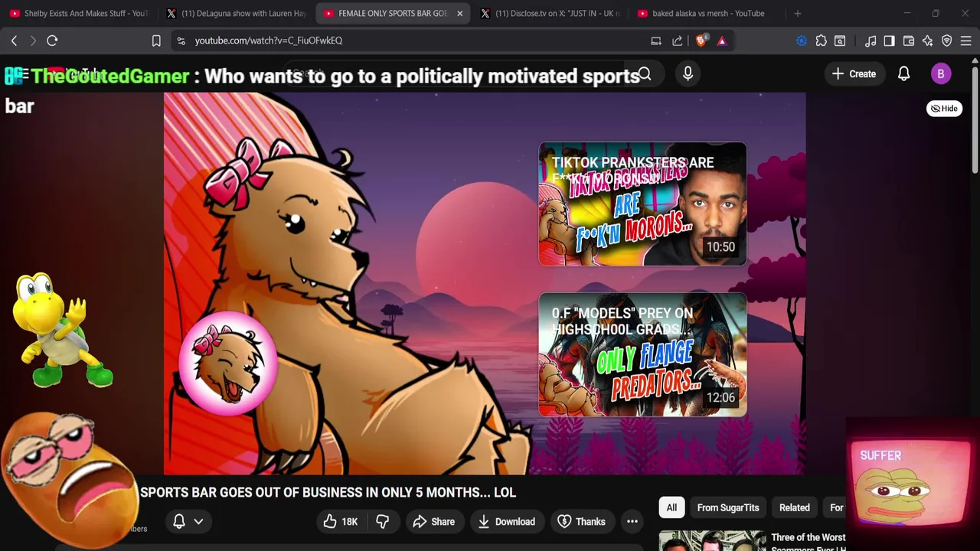Select the All filter chip
Screen dimensions: 980x551
[x=671, y=507]
